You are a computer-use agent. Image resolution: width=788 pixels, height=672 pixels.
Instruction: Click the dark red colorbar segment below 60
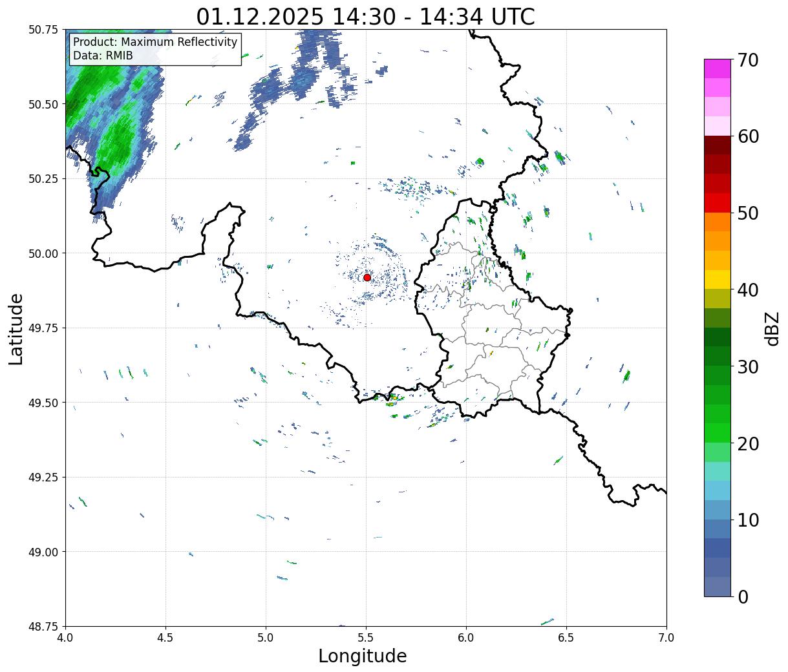click(x=718, y=145)
